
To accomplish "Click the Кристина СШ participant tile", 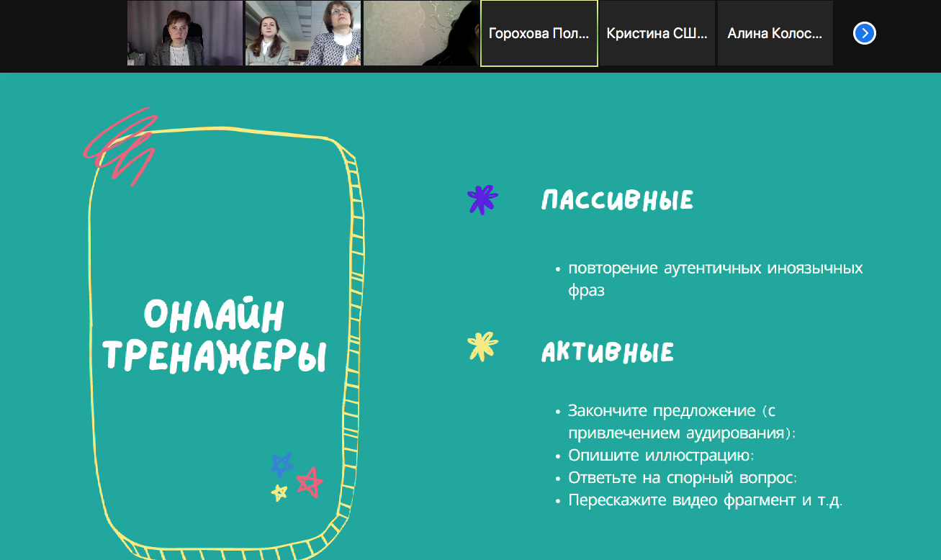I will [657, 32].
